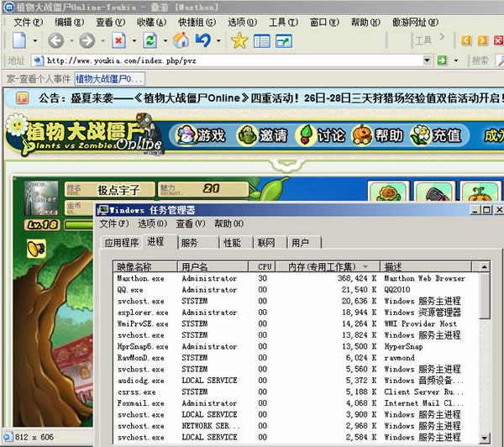
Task: Open the 讨论 nav button
Action: coord(321,135)
